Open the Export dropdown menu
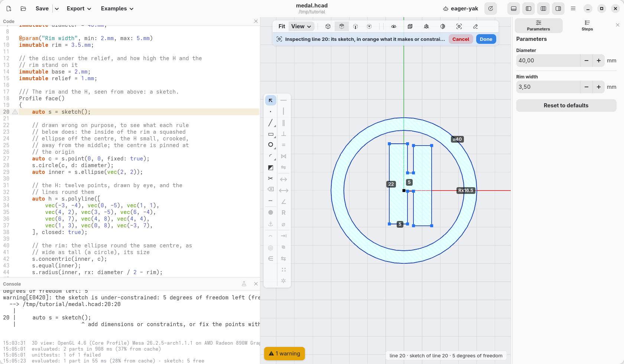Image resolution: width=624 pixels, height=364 pixels. [x=79, y=9]
